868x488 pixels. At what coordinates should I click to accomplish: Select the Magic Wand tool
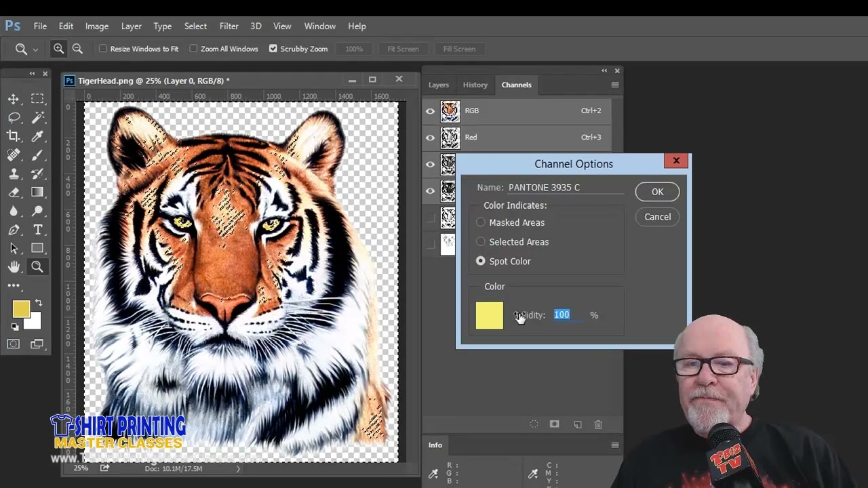37,117
